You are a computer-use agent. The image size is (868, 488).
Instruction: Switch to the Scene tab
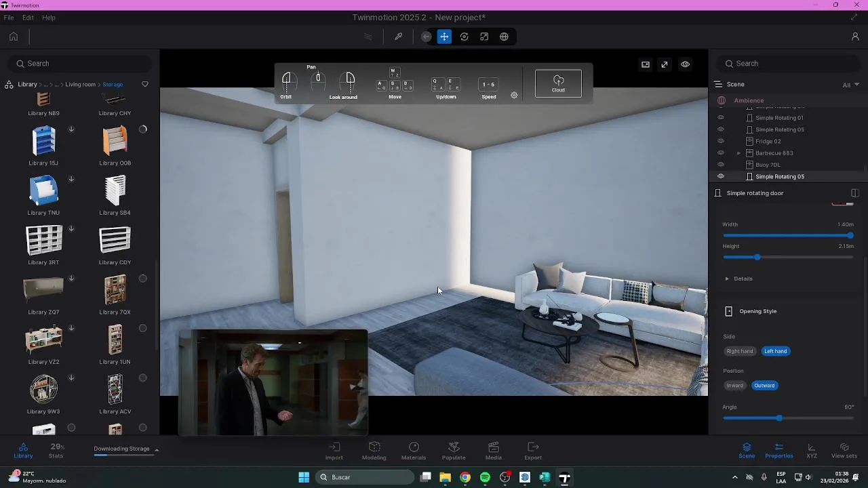[747, 451]
